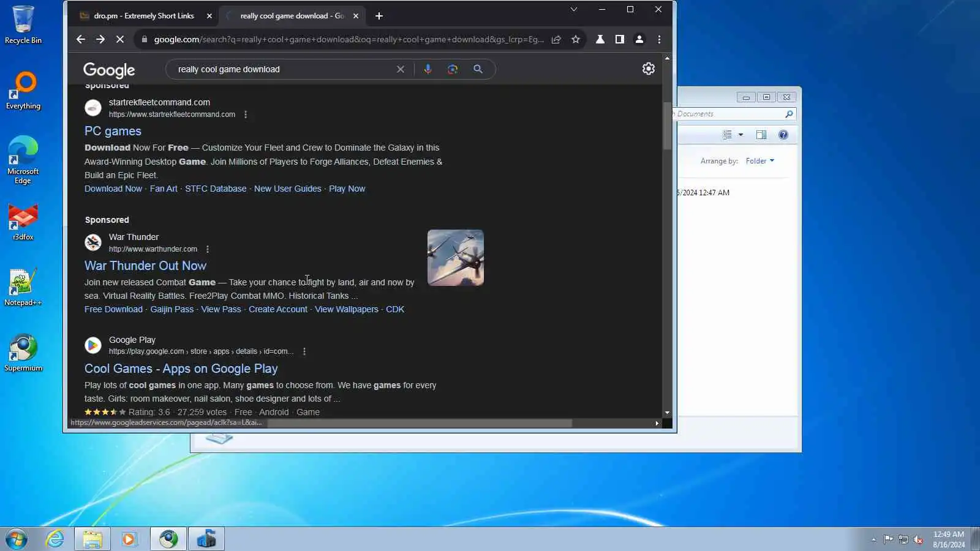Open Explorer help question mark button
This screenshot has width=980, height=551.
[x=783, y=135]
